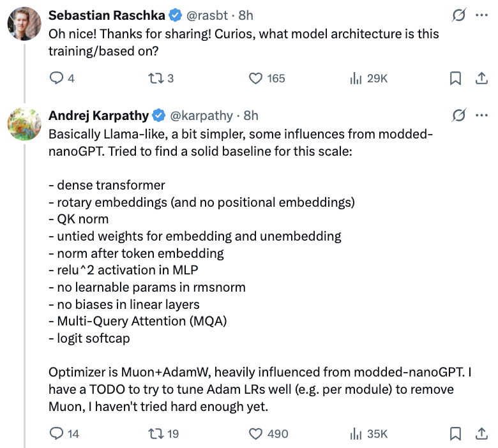Open more options on Raschka's tweet
This screenshot has height=448, width=498.
pyautogui.click(x=481, y=15)
